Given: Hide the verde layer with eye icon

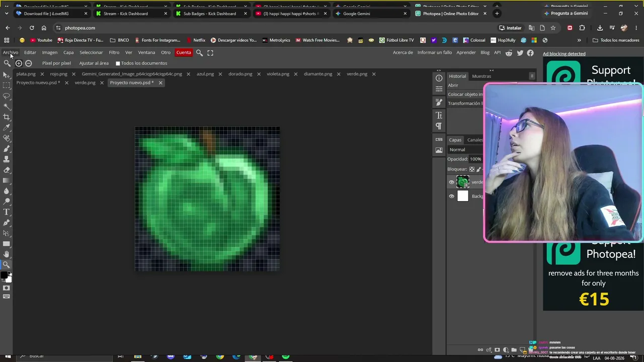Looking at the screenshot, I should [451, 182].
